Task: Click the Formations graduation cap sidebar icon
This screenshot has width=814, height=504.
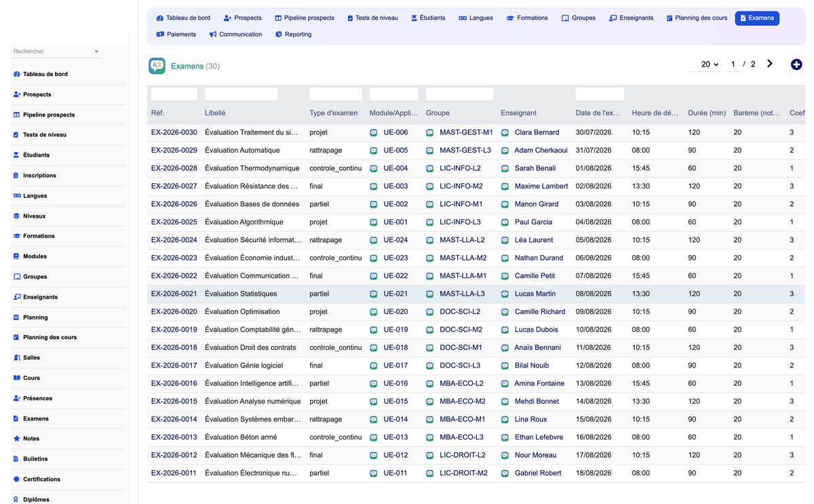Action: (16, 236)
